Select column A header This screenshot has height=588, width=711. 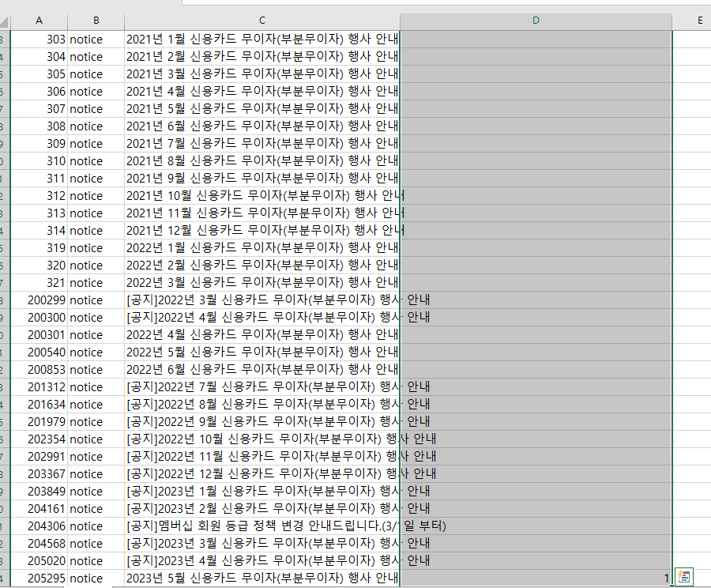[39, 21]
